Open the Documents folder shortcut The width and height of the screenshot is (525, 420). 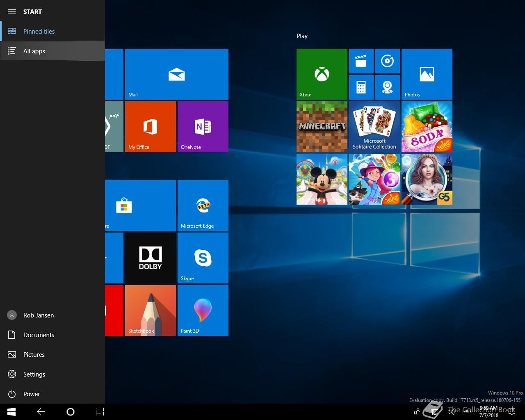pyautogui.click(x=52, y=335)
